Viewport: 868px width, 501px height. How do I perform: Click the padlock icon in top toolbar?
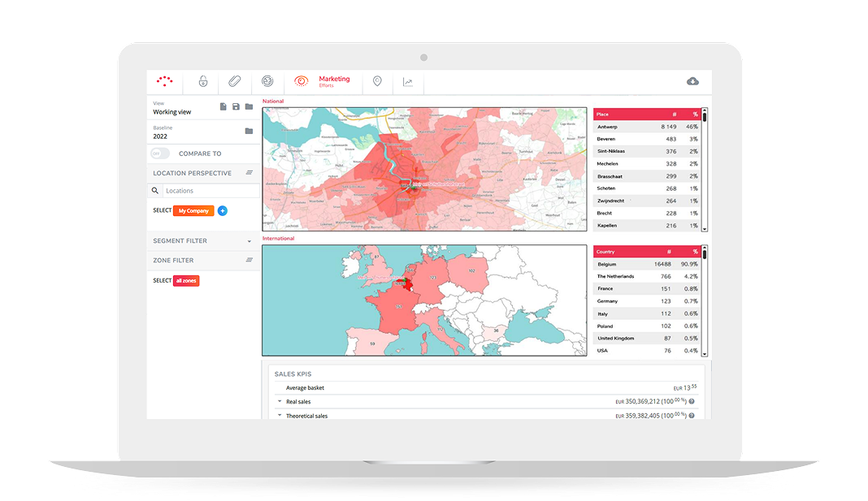203,81
